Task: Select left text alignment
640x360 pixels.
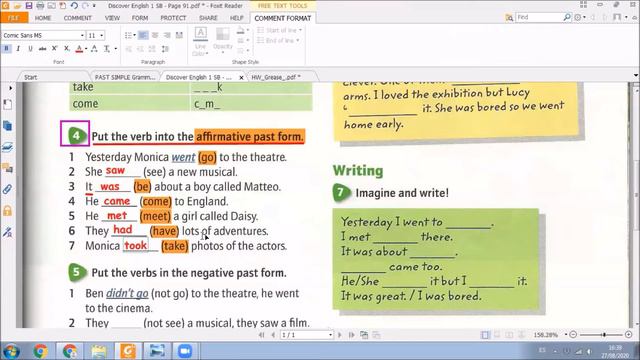Action: (143, 36)
